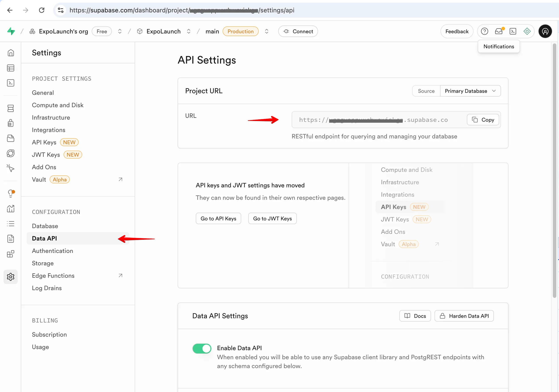Open the inline SQL terminal icon in header
The width and height of the screenshot is (559, 392).
coord(513,31)
